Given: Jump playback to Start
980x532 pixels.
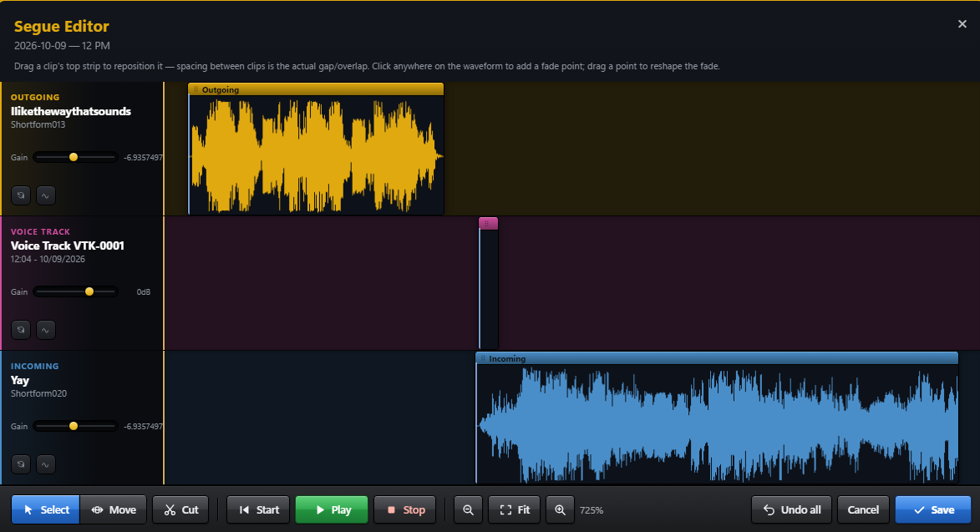Looking at the screenshot, I should coord(258,509).
